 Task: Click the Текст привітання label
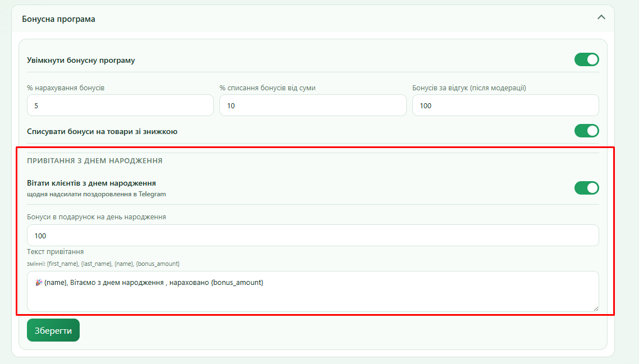tap(56, 251)
